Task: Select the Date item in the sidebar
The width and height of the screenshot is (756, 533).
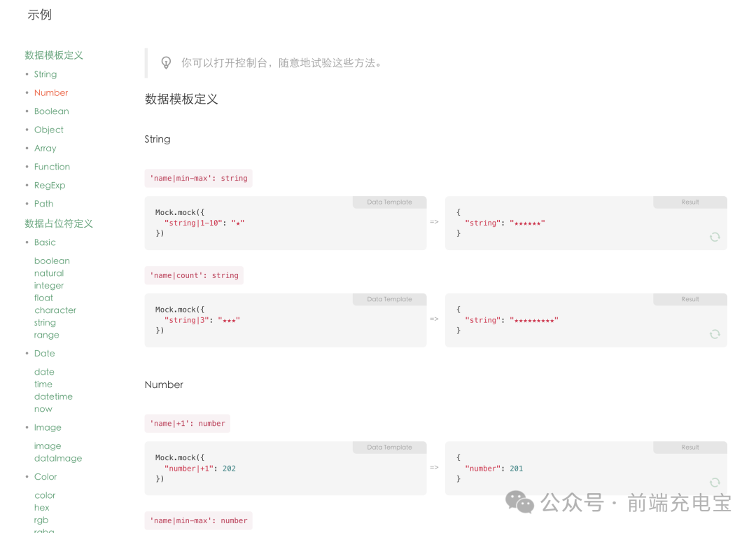Action: (44, 353)
